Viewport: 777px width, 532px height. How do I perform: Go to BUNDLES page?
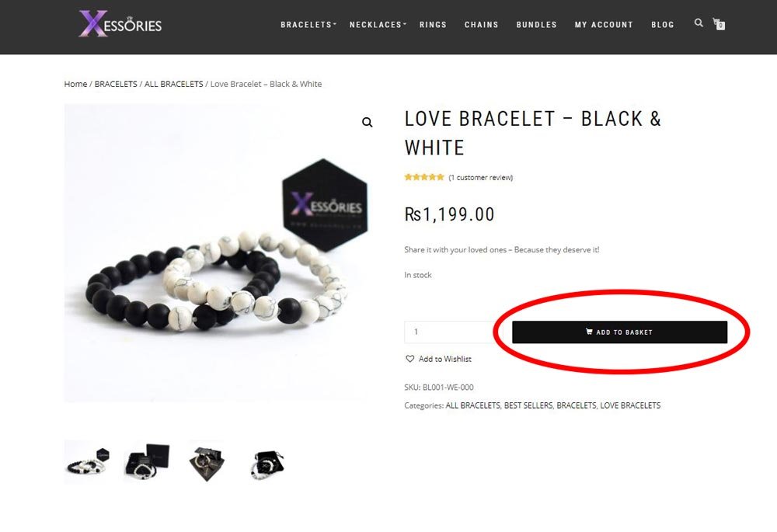coord(537,25)
